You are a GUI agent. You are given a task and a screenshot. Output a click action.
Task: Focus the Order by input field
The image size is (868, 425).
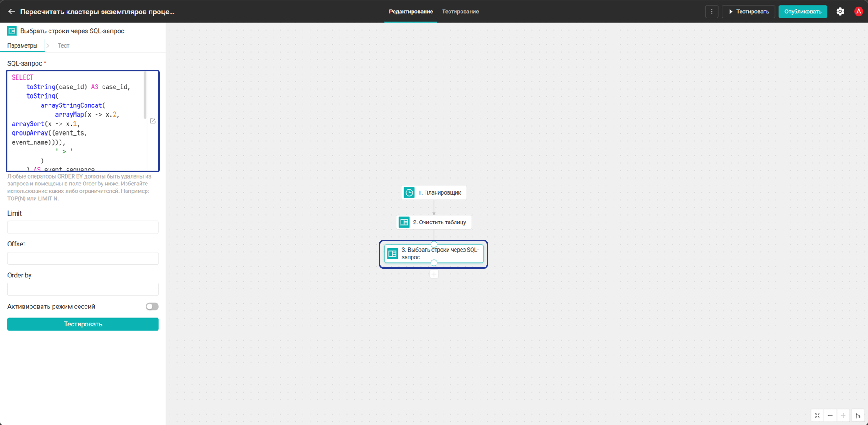coord(83,289)
